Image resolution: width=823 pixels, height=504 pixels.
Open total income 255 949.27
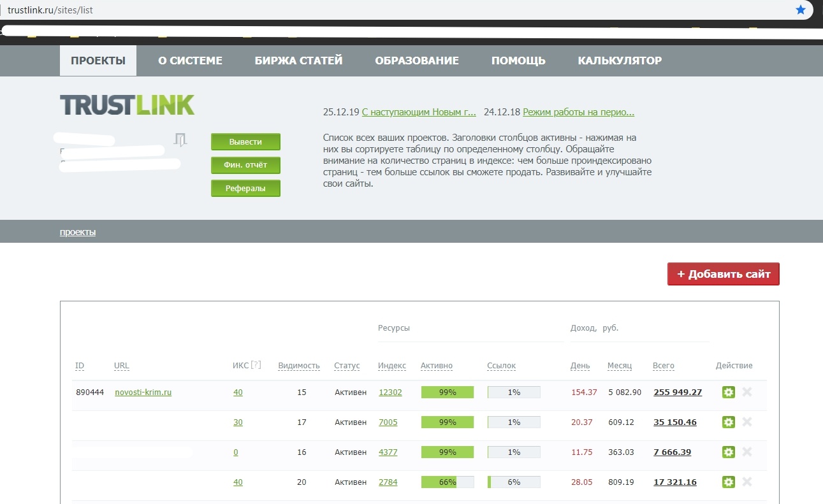click(x=678, y=392)
